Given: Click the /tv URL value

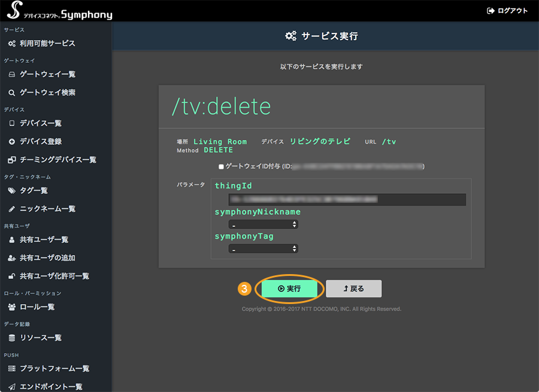Looking at the screenshot, I should (x=389, y=142).
